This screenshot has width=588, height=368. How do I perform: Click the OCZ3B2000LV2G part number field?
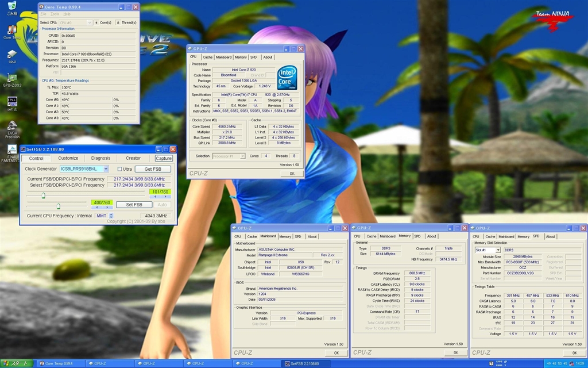click(x=523, y=273)
